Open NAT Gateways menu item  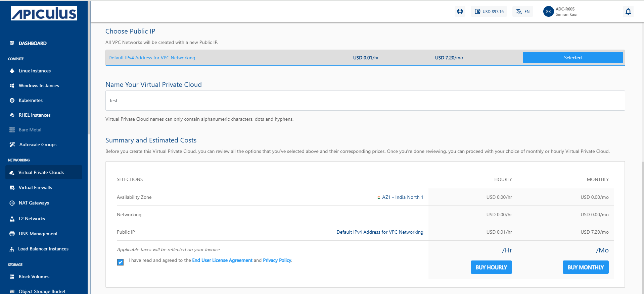tap(34, 203)
